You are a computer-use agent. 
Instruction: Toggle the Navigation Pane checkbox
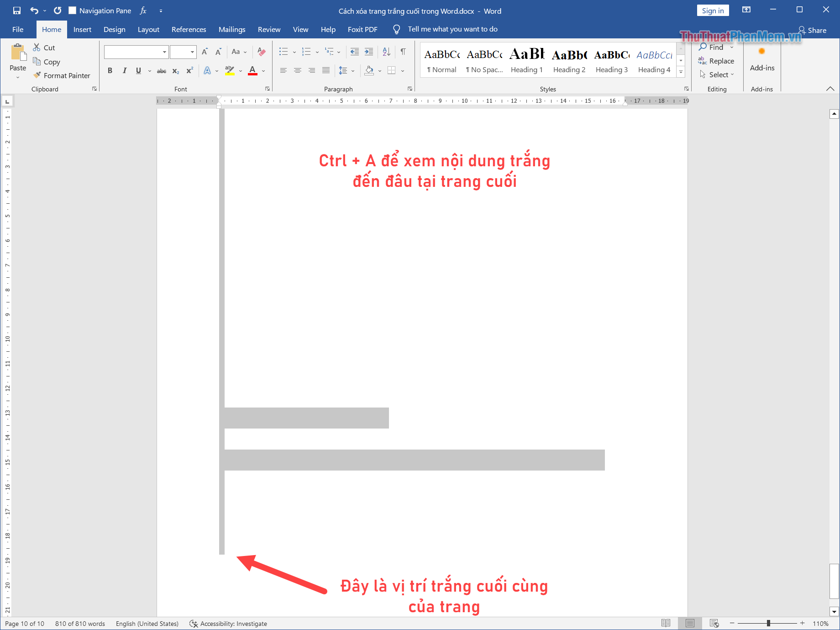72,10
